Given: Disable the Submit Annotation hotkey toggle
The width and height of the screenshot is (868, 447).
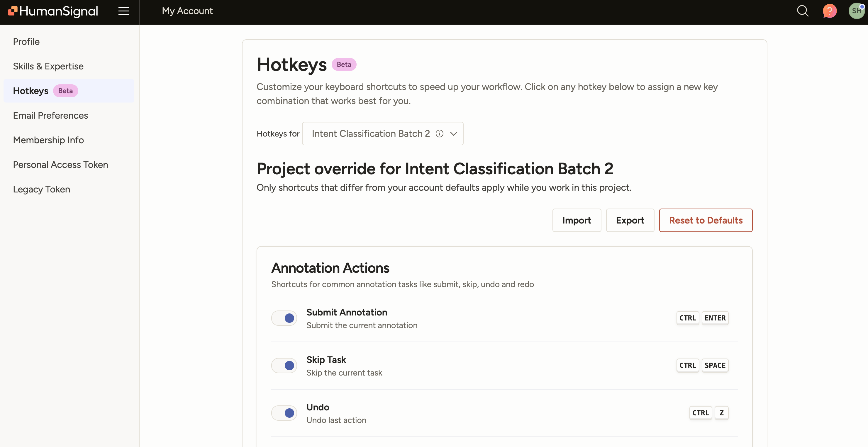Looking at the screenshot, I should pyautogui.click(x=284, y=318).
